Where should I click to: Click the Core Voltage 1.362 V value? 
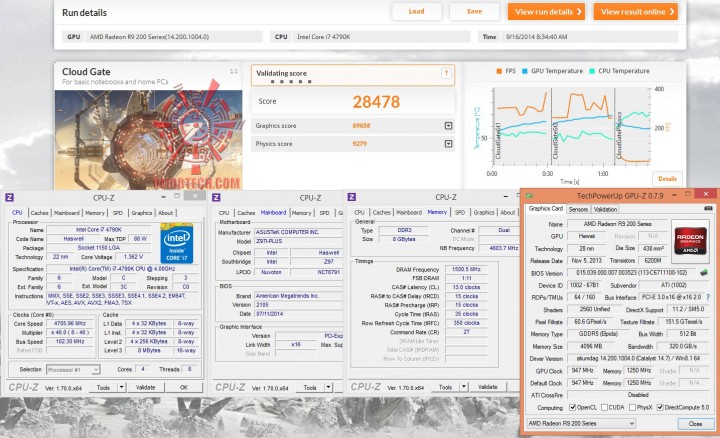tap(133, 257)
